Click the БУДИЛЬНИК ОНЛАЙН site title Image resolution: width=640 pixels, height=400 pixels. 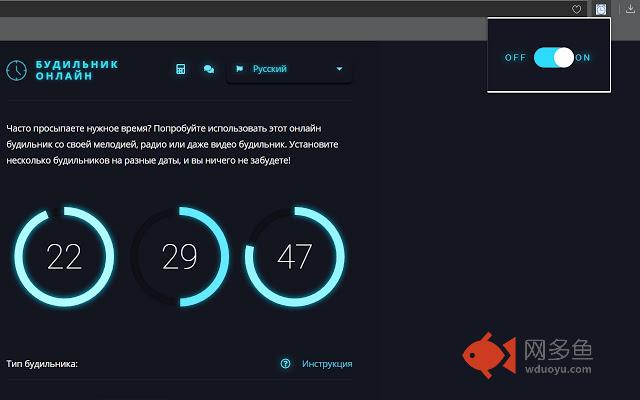pyautogui.click(x=77, y=70)
